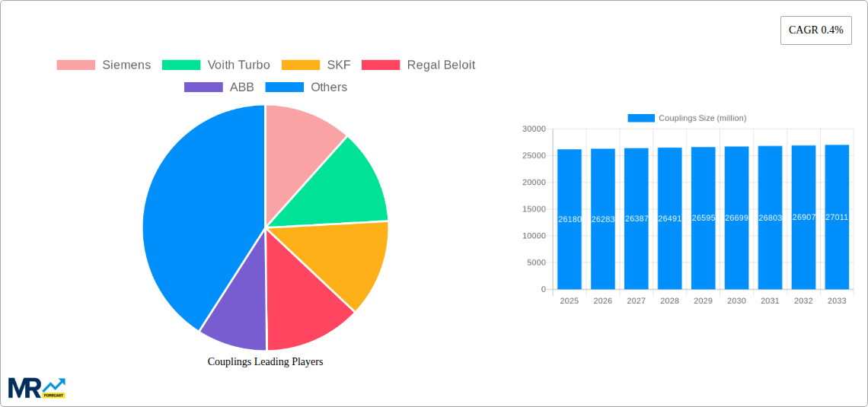Click the 2033 bar showing 27011

tap(837, 217)
